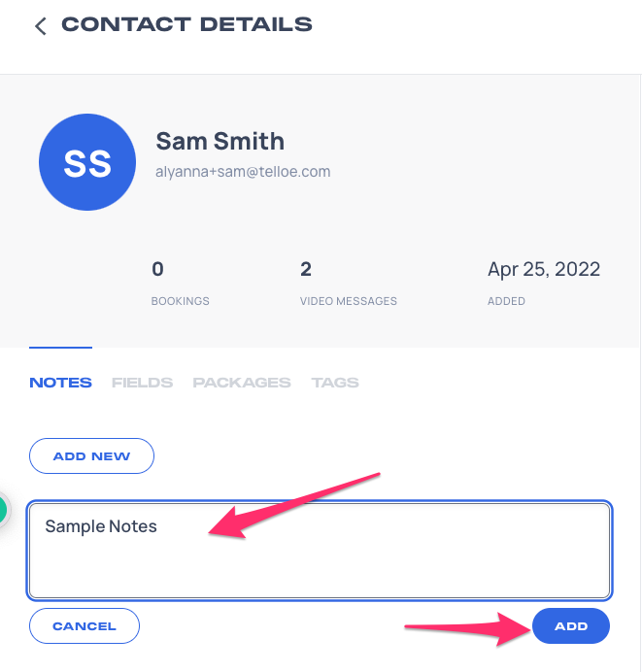Click the blue Add button

tap(571, 626)
